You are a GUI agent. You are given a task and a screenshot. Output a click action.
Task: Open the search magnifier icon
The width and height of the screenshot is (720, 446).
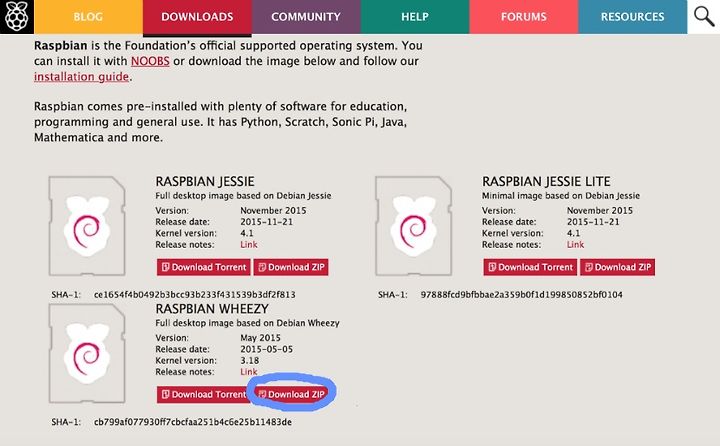[x=703, y=17]
